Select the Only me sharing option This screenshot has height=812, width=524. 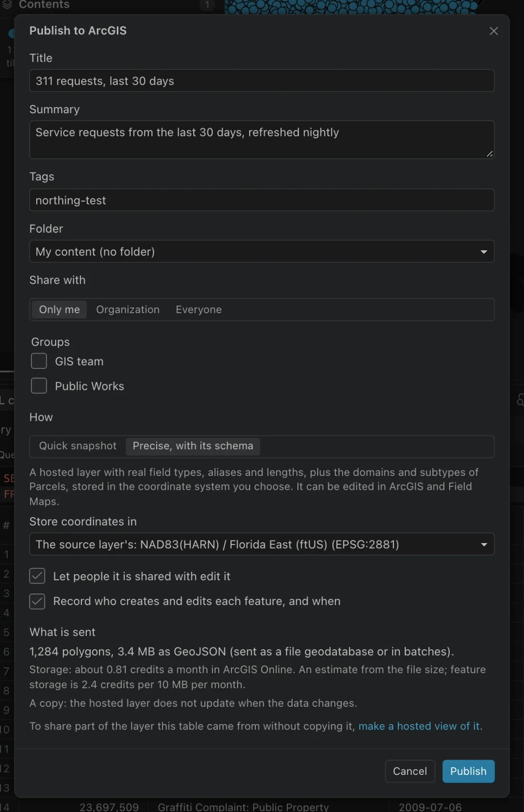coord(60,309)
